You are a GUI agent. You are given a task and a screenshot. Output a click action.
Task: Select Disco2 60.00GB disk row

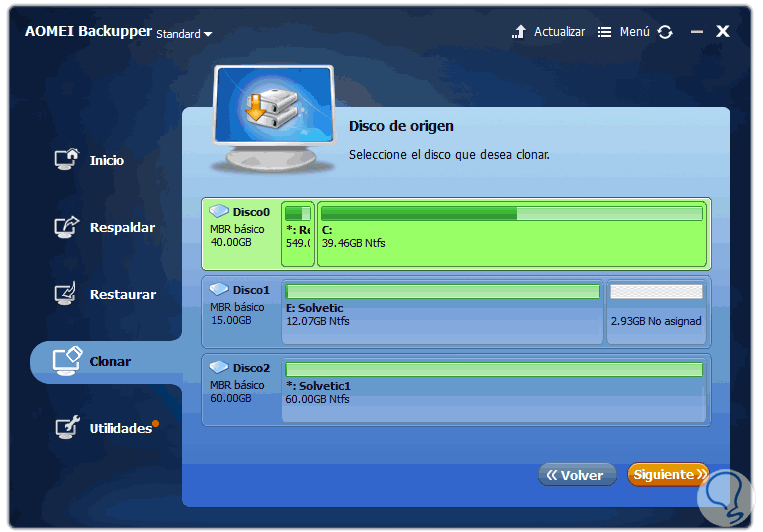[456, 390]
